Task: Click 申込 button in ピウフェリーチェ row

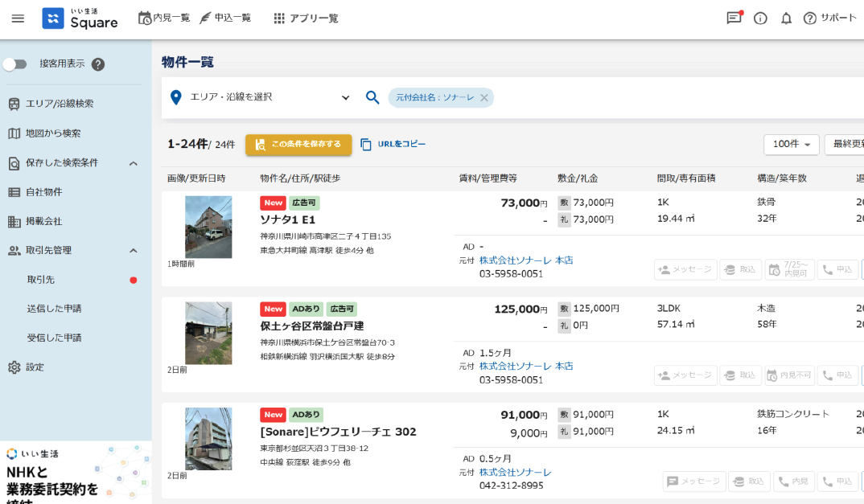Action: point(837,481)
